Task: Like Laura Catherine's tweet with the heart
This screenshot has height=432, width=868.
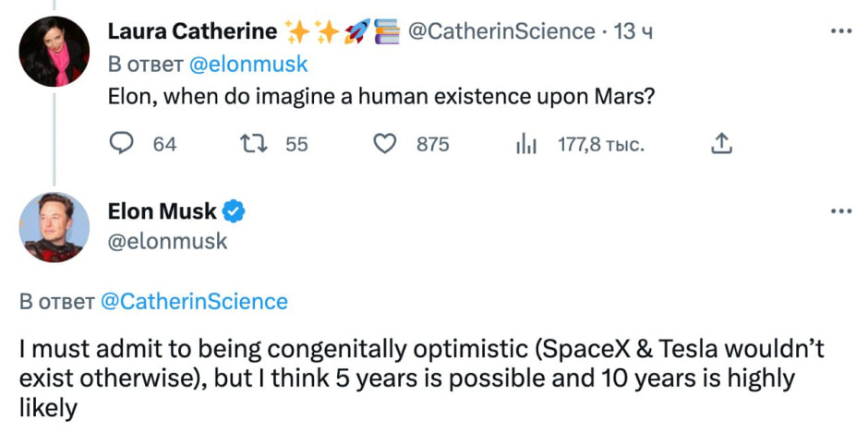Action: 387,144
